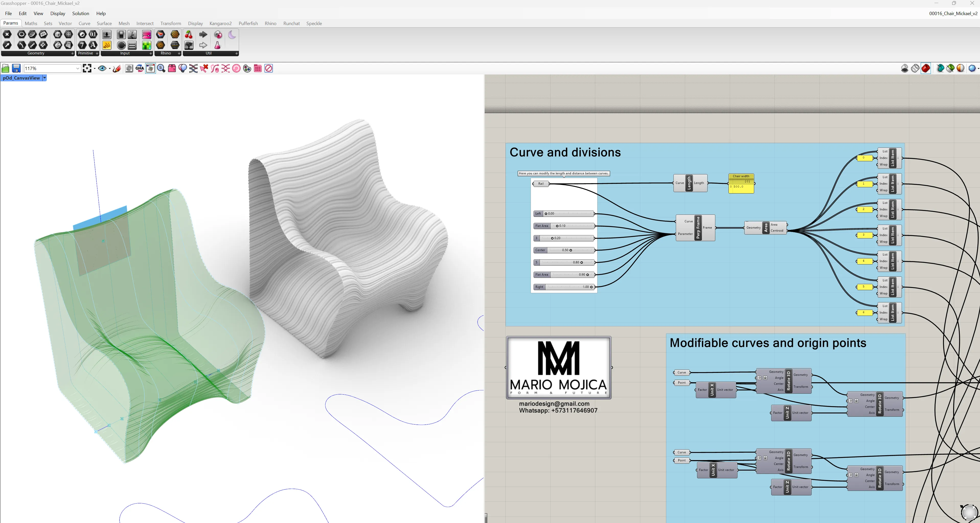Click the Zoom Extents frame icon
The width and height of the screenshot is (980, 523).
click(x=87, y=68)
